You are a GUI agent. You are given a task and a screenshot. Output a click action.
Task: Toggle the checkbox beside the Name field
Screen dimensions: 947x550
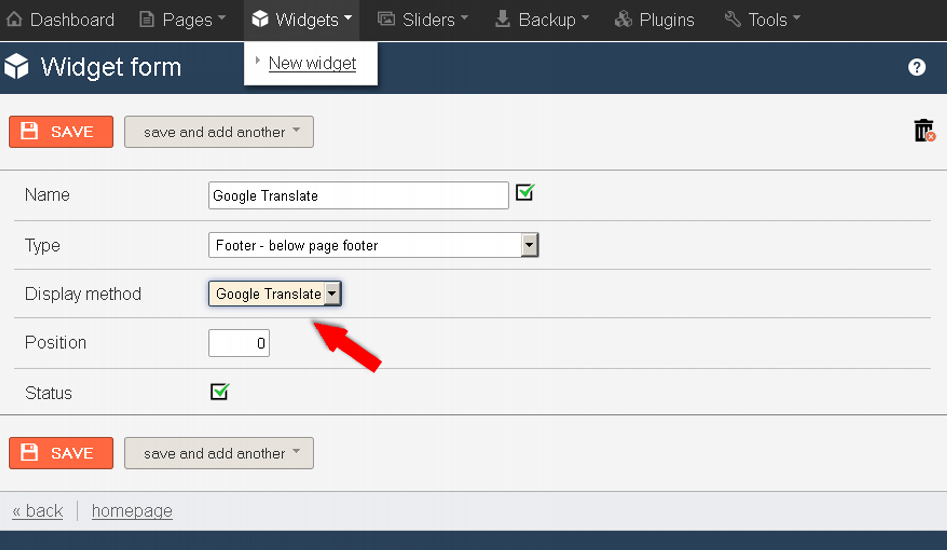tap(525, 193)
